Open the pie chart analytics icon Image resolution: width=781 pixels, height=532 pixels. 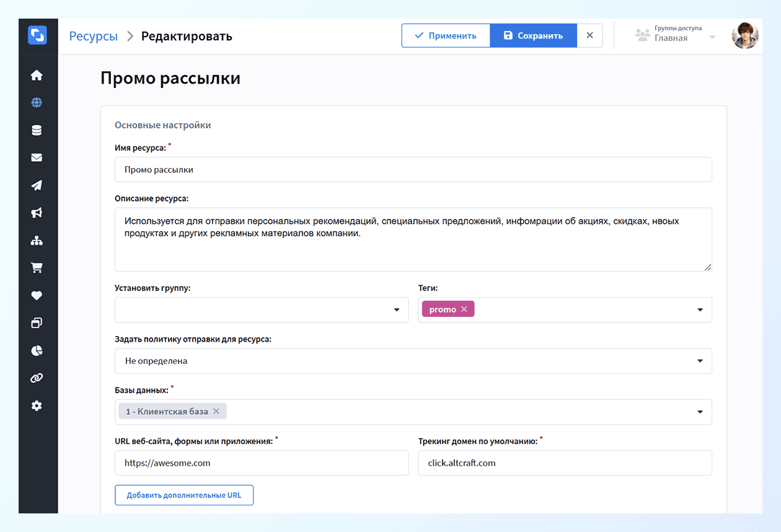tap(37, 350)
